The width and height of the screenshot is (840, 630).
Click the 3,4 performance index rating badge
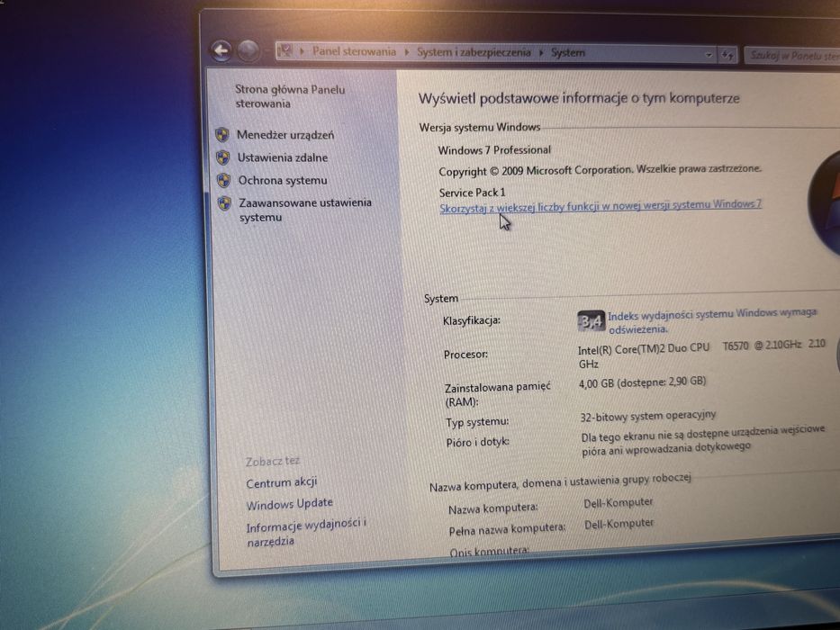(x=591, y=321)
